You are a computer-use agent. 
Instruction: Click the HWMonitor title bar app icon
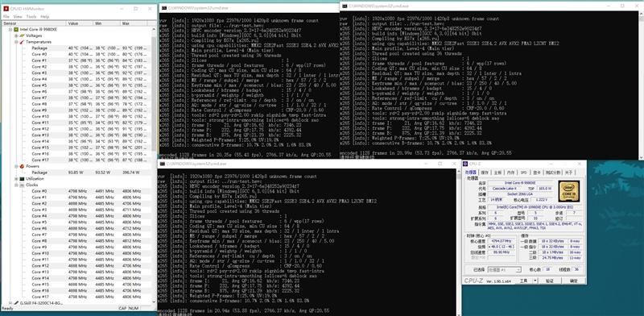6,9
